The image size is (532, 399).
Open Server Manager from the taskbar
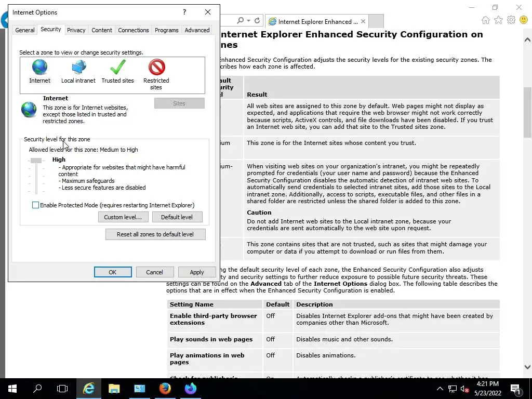(x=139, y=389)
